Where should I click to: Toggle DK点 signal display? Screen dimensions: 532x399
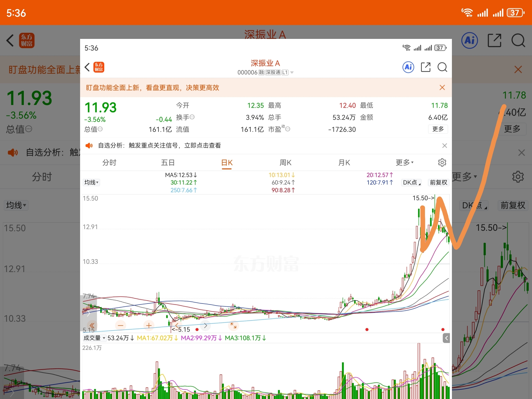(411, 183)
